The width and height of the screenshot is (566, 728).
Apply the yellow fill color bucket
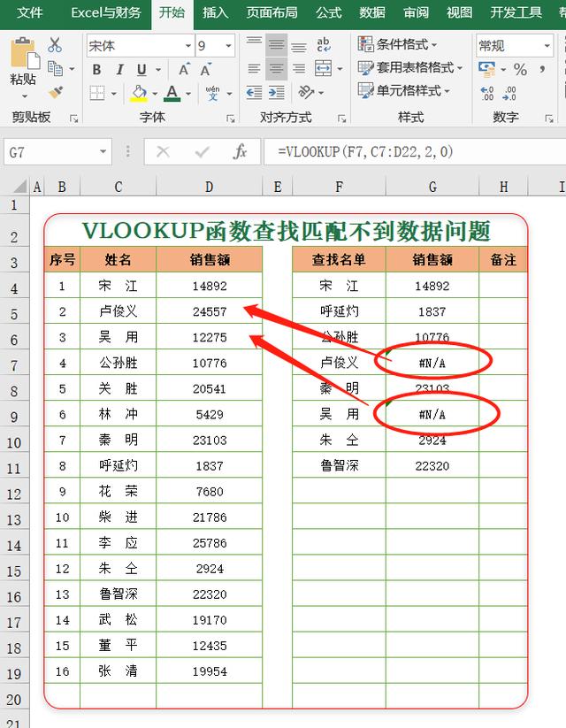coord(139,93)
